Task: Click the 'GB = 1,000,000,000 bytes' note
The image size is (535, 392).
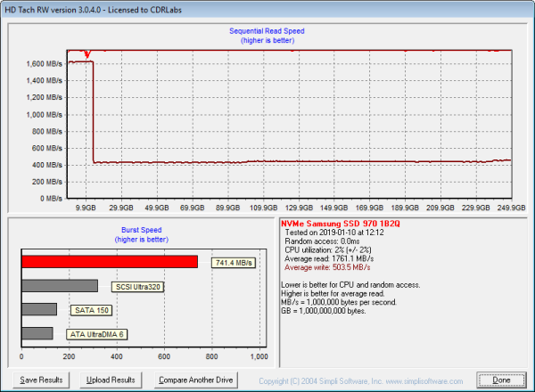Action: 324,311
